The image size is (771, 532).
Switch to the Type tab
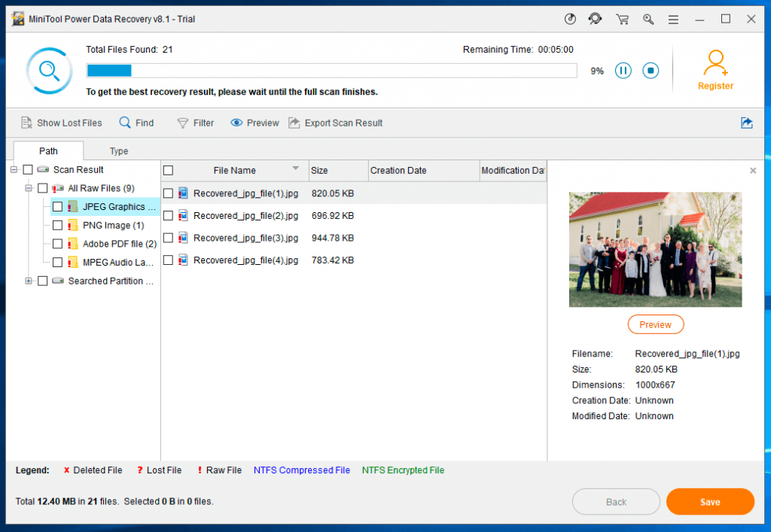tap(118, 151)
